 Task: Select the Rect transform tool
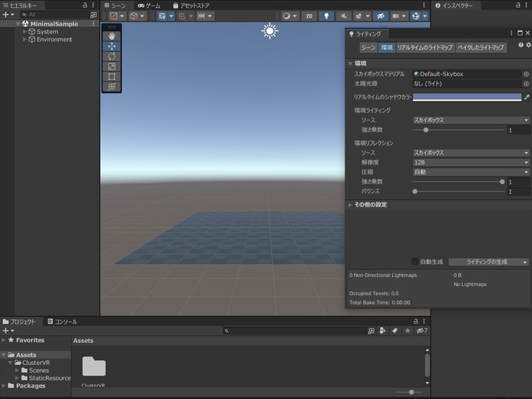pos(111,77)
